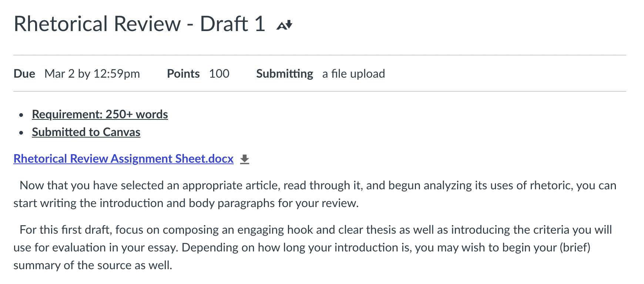Select the points value "100"
Screen dimensions: 644x284
click(219, 74)
